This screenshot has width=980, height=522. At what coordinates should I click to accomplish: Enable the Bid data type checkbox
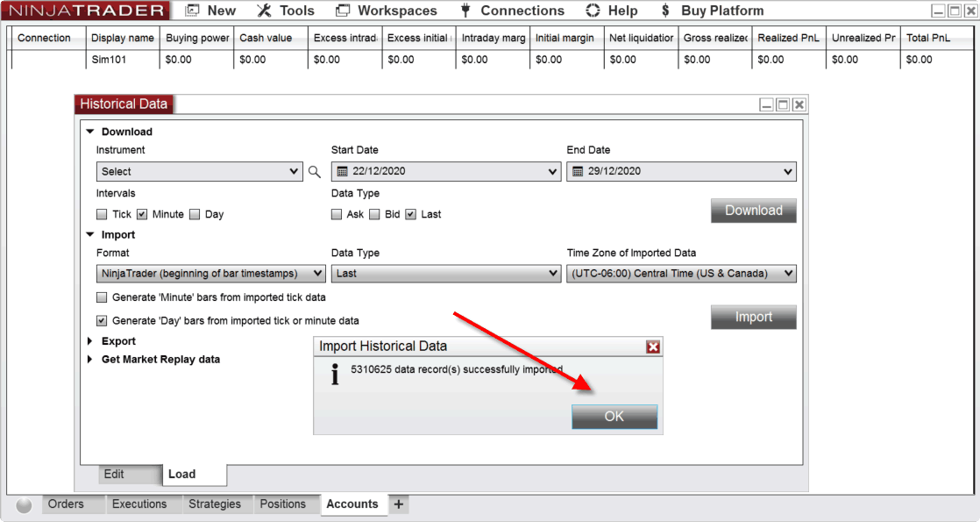(374, 215)
